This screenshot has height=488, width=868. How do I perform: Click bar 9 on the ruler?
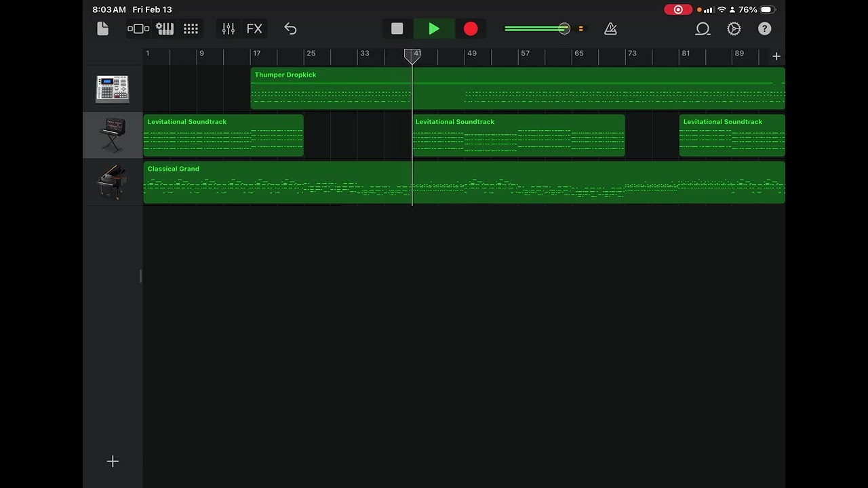pos(201,54)
